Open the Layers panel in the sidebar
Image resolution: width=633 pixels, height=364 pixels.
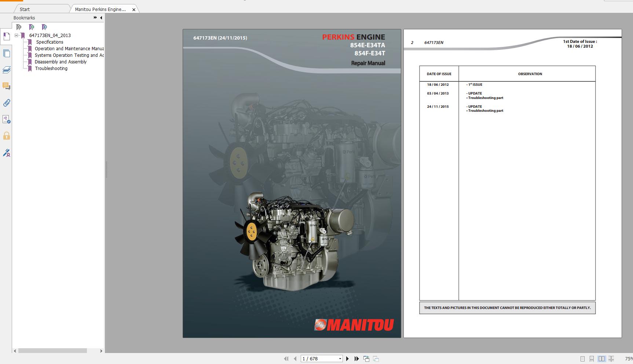(7, 70)
